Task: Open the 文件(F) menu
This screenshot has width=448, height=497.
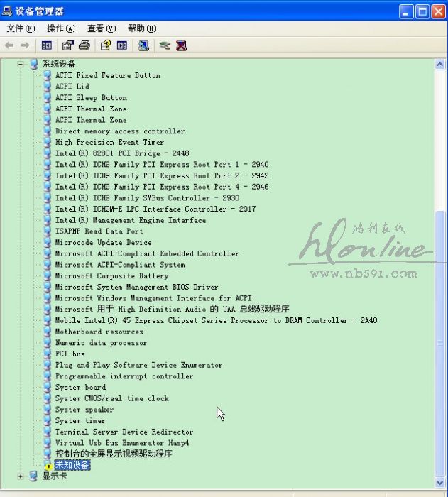Action: click(x=21, y=28)
